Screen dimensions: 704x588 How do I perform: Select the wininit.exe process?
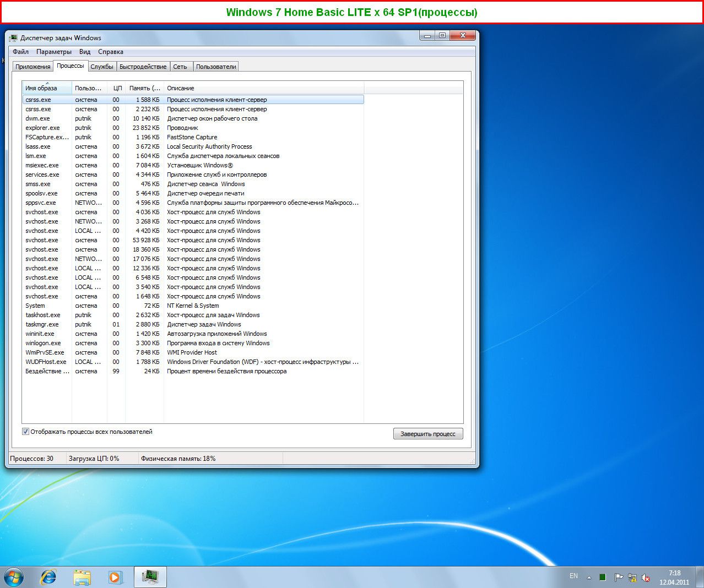pyautogui.click(x=193, y=334)
